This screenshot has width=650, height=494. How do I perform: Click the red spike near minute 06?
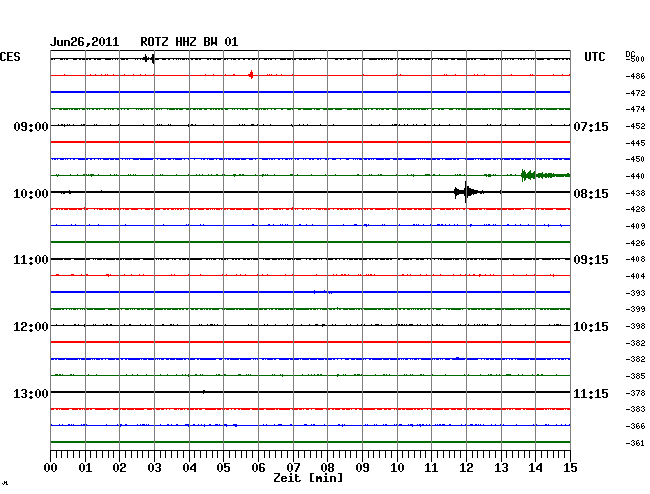(251, 75)
